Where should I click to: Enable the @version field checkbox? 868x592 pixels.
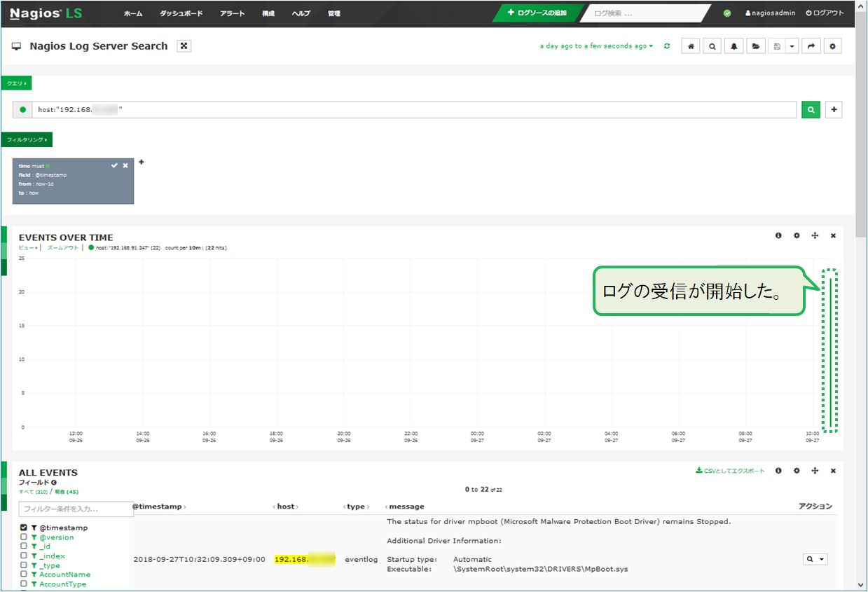(x=24, y=537)
